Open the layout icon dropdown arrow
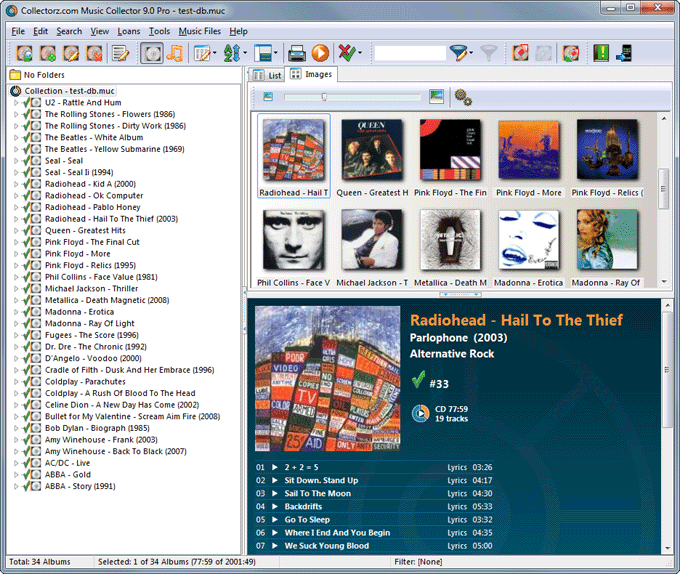This screenshot has width=680, height=574. pos(275,53)
